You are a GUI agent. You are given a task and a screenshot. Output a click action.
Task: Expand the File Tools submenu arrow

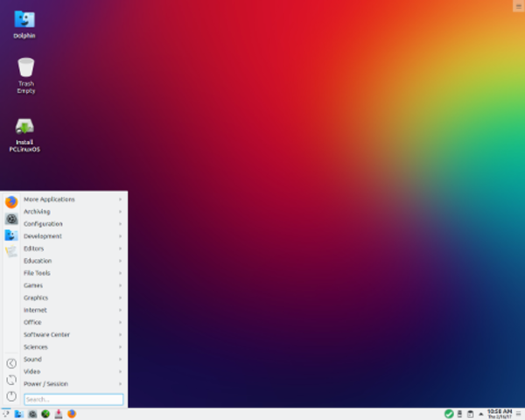coord(120,273)
